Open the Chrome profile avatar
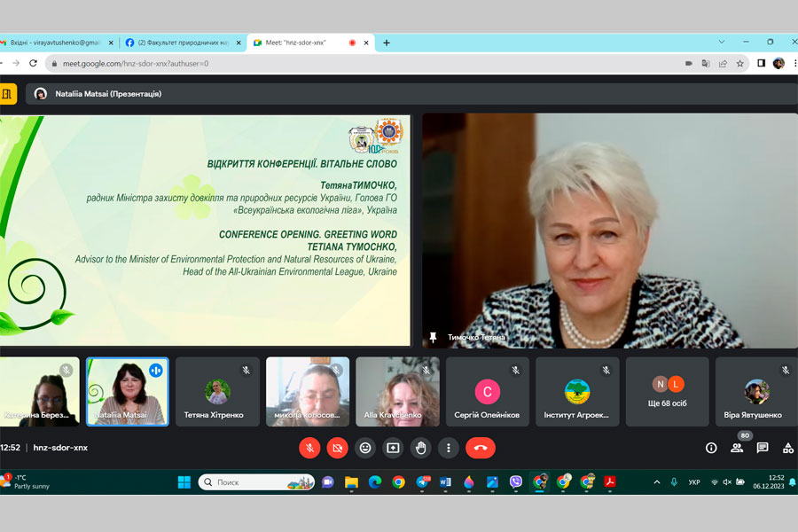 pyautogui.click(x=778, y=63)
